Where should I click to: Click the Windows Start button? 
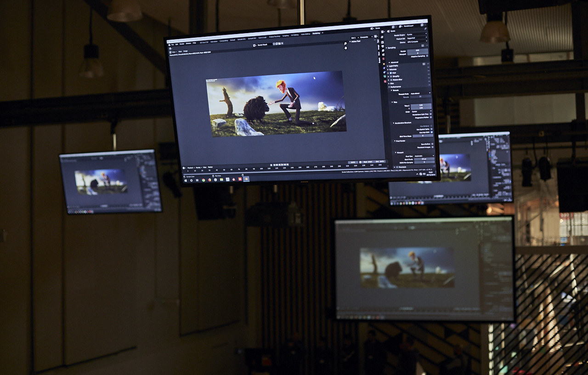click(x=185, y=180)
